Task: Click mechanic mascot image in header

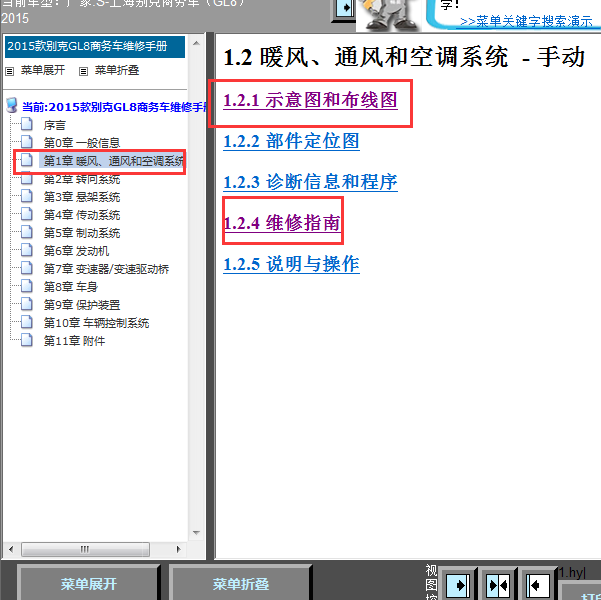Action: coord(389,15)
